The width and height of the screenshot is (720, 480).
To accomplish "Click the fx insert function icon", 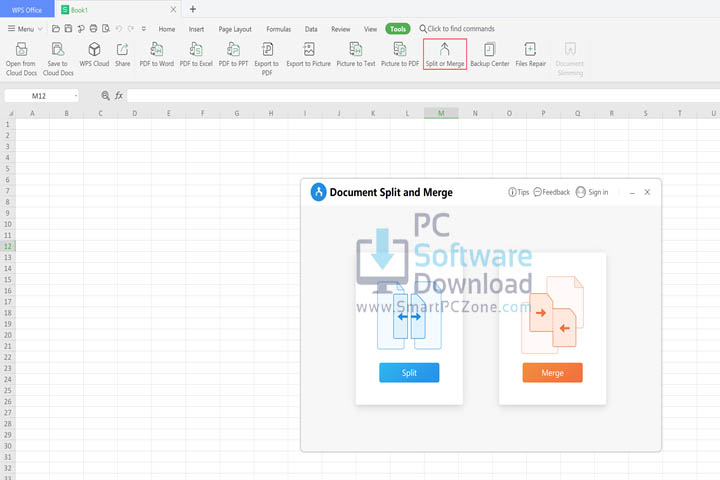I will (119, 96).
